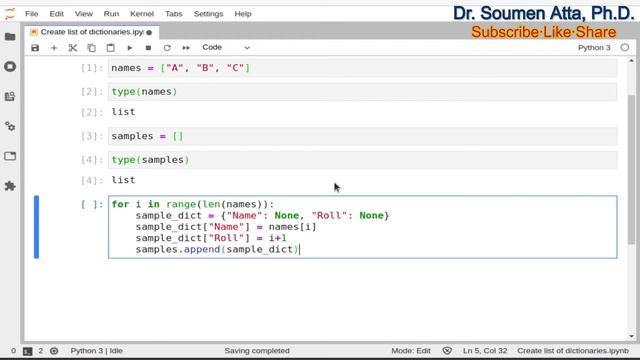Image resolution: width=640 pixels, height=360 pixels.
Task: Copy the selected cell icon
Action: pyautogui.click(x=91, y=48)
